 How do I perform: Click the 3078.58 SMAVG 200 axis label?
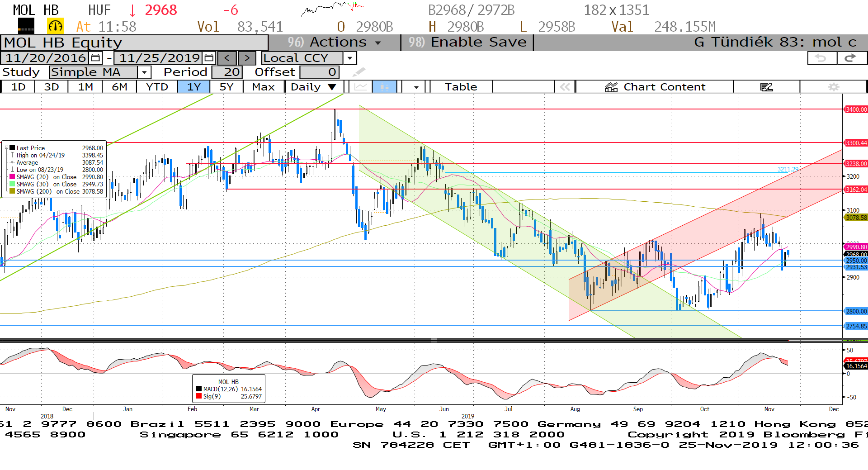[856, 218]
